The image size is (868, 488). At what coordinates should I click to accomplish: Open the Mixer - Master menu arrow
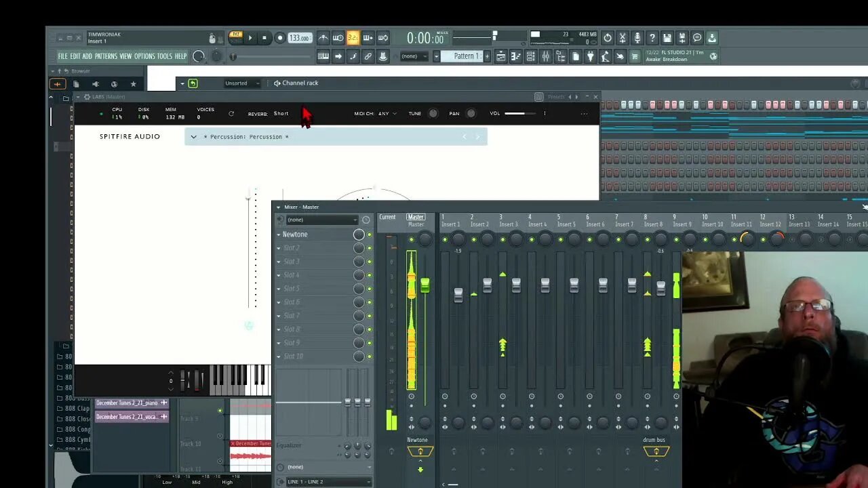pyautogui.click(x=278, y=207)
